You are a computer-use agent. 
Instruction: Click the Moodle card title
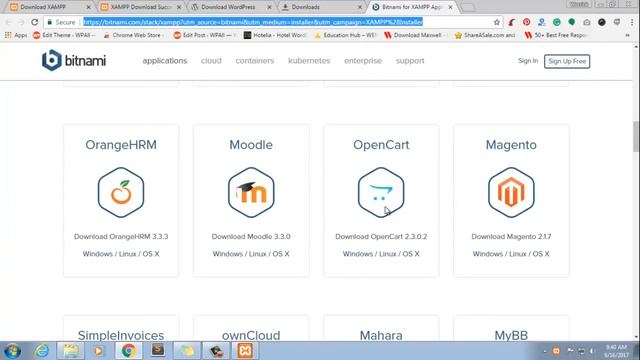tap(251, 145)
